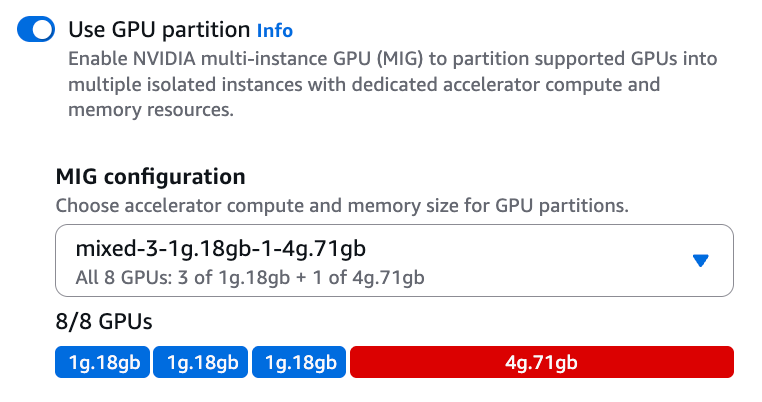Viewport: 762px width, 402px height.
Task: Click the 'Choose accelerator compute' helper text
Action: (341, 207)
